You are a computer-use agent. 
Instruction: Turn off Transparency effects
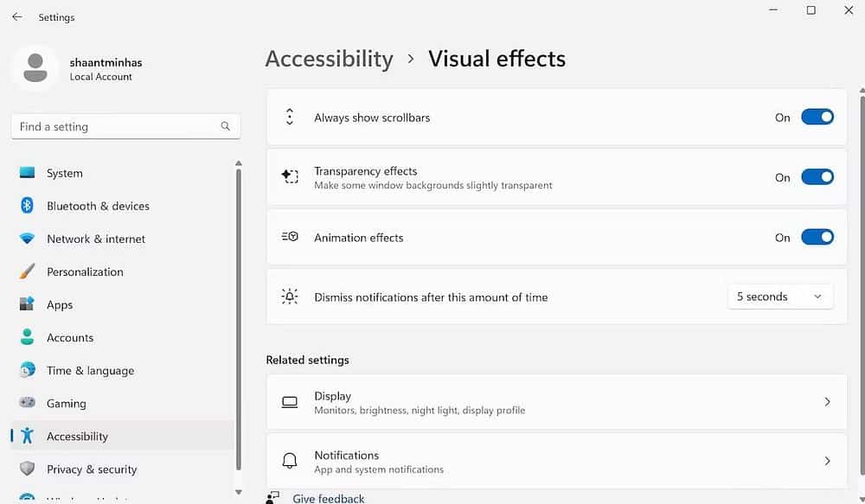(817, 177)
